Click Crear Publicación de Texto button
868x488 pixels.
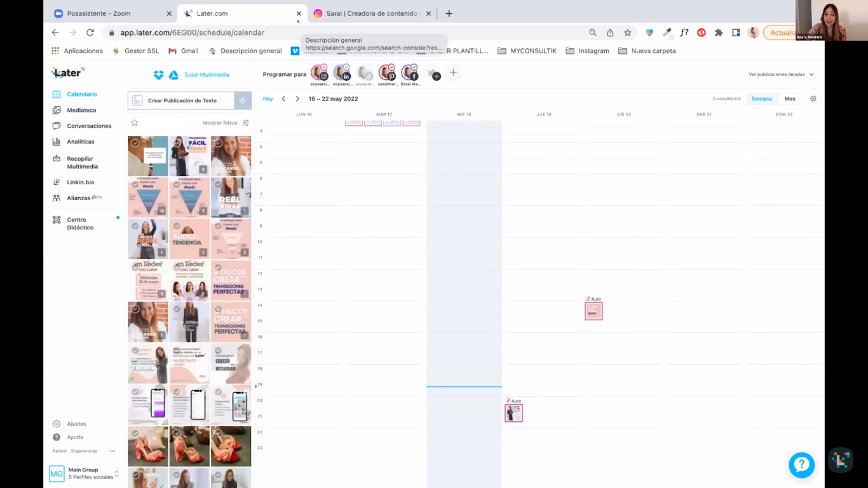[x=181, y=100]
